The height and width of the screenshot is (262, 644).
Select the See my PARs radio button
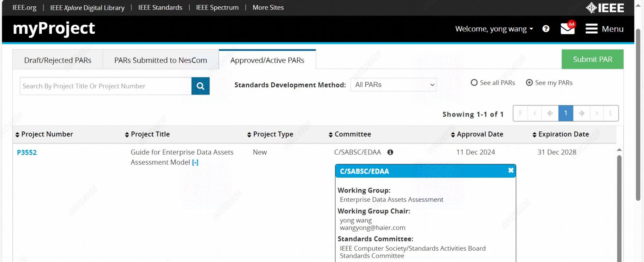pyautogui.click(x=529, y=83)
